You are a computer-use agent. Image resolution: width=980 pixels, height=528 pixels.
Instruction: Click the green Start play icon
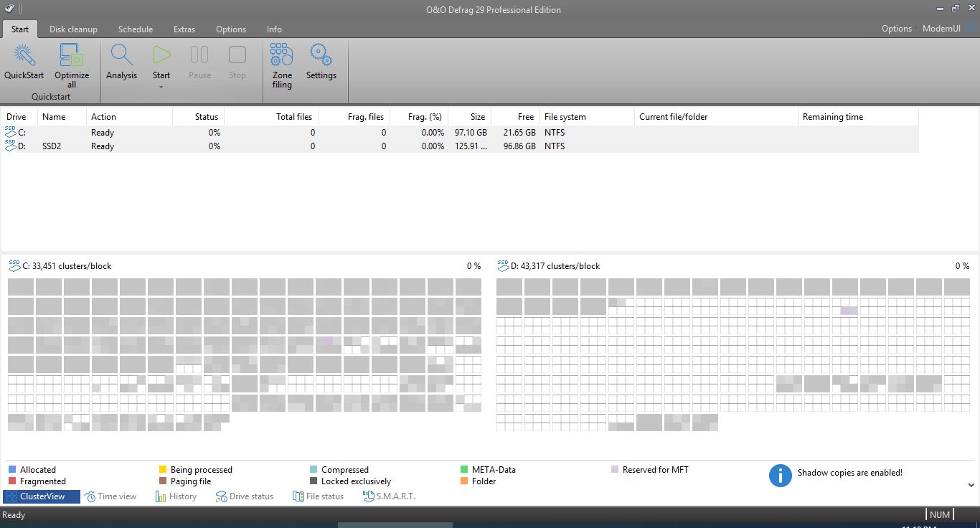pos(161,55)
